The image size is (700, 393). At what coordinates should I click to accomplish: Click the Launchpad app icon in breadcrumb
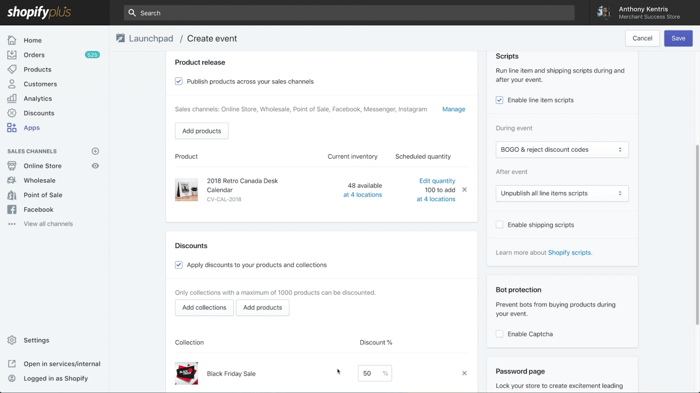tap(121, 38)
